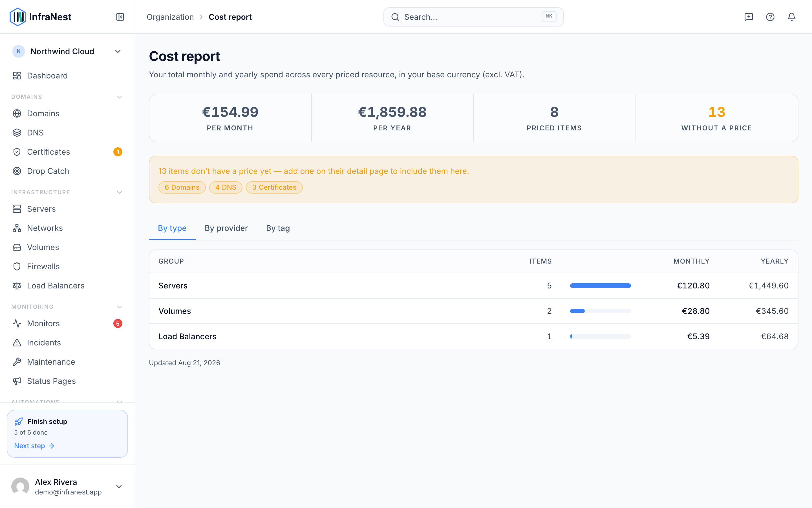The image size is (812, 508).
Task: Open the help question-mark icon
Action: pos(770,17)
